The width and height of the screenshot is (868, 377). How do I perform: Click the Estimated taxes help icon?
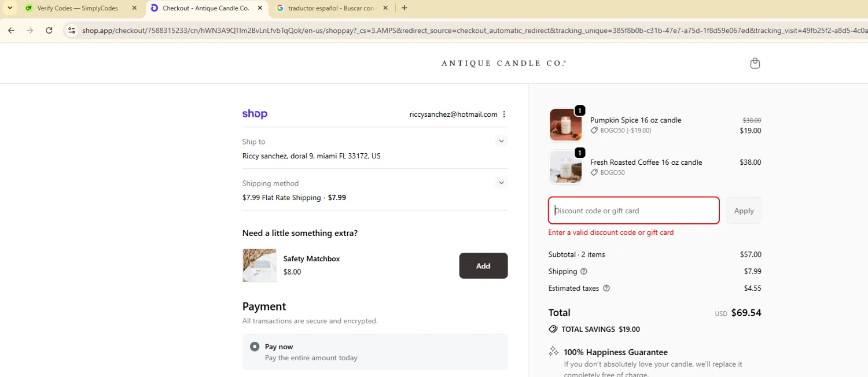click(x=606, y=288)
